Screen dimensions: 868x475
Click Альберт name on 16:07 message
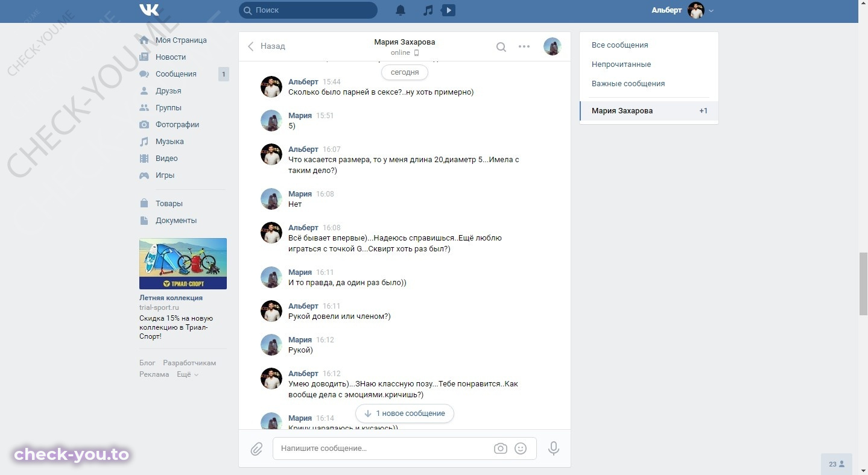(x=303, y=149)
